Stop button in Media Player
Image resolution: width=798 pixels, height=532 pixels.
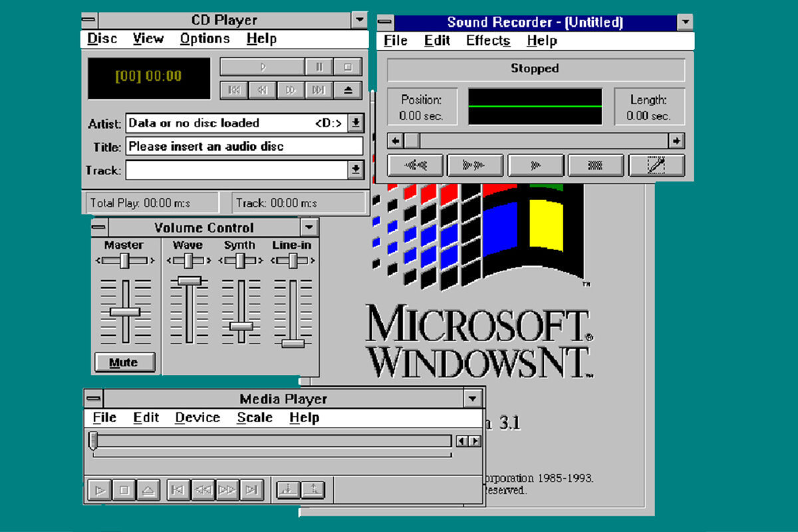[x=124, y=491]
